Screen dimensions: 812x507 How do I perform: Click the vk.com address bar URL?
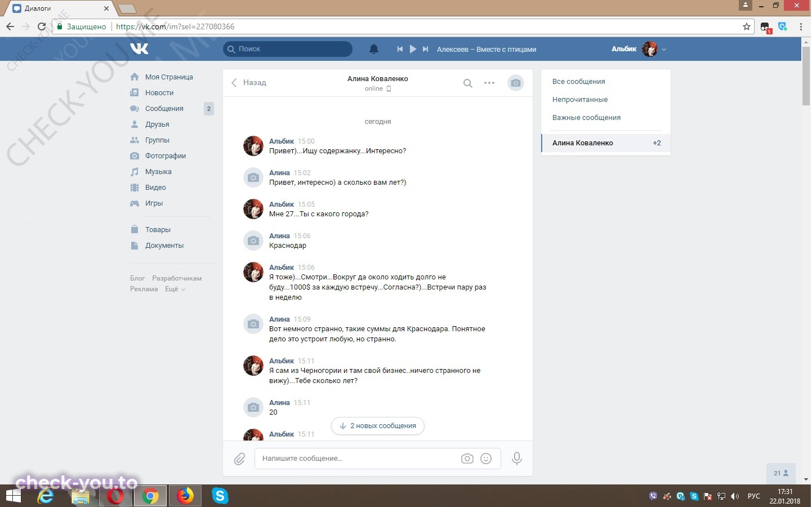(x=175, y=26)
